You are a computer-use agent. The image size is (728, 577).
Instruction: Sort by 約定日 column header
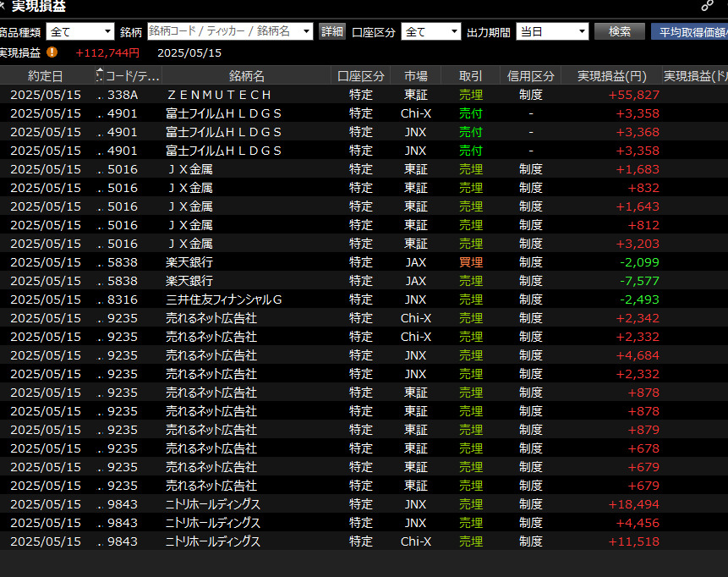(45, 76)
